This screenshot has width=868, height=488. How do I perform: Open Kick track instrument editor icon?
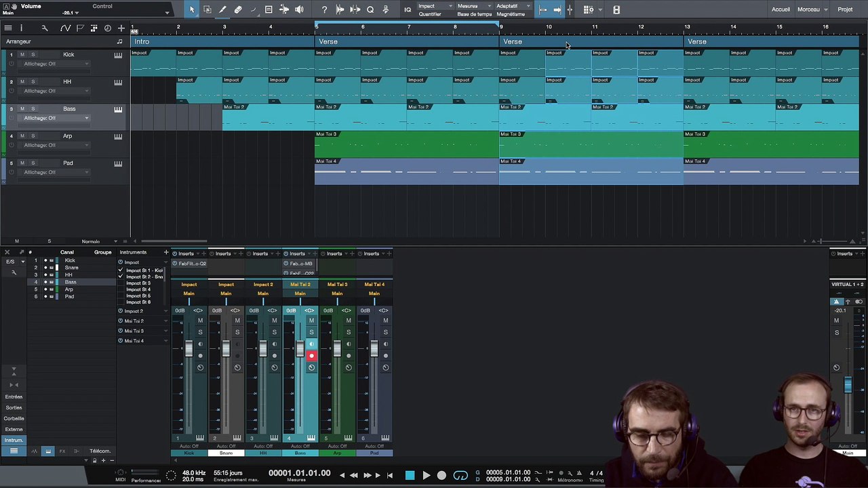(x=118, y=55)
